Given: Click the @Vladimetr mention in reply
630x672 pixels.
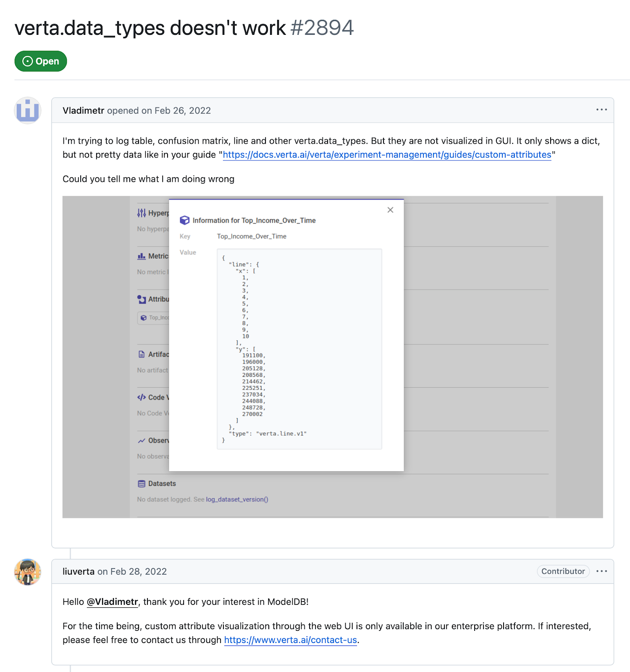Looking at the screenshot, I should pyautogui.click(x=112, y=602).
